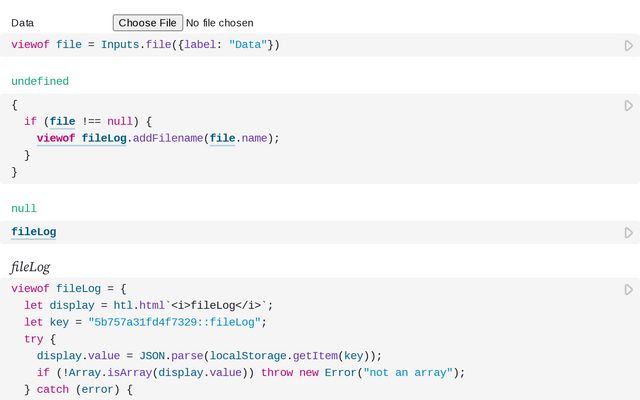Click the JSON.parse localStorage code line

tap(210, 355)
